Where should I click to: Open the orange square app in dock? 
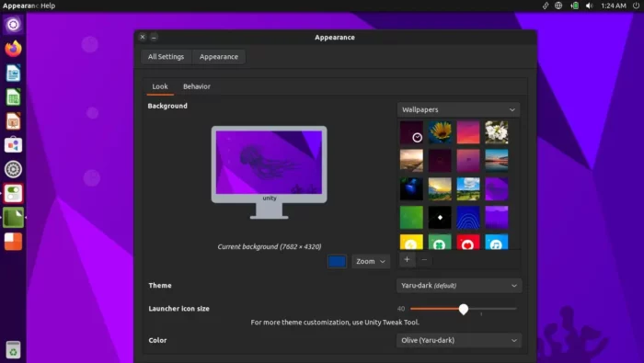point(13,242)
